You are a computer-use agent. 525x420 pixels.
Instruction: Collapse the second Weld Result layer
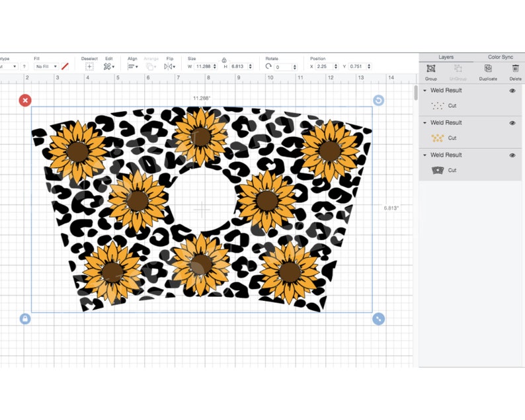pyautogui.click(x=424, y=122)
